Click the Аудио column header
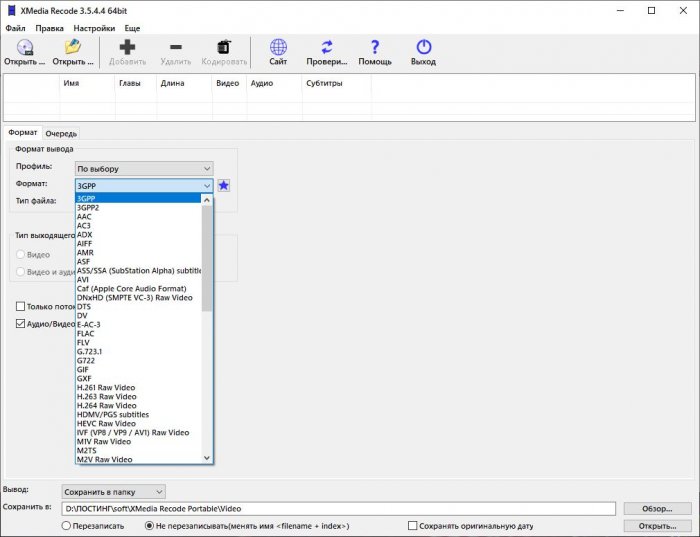700x537 pixels. 274,83
